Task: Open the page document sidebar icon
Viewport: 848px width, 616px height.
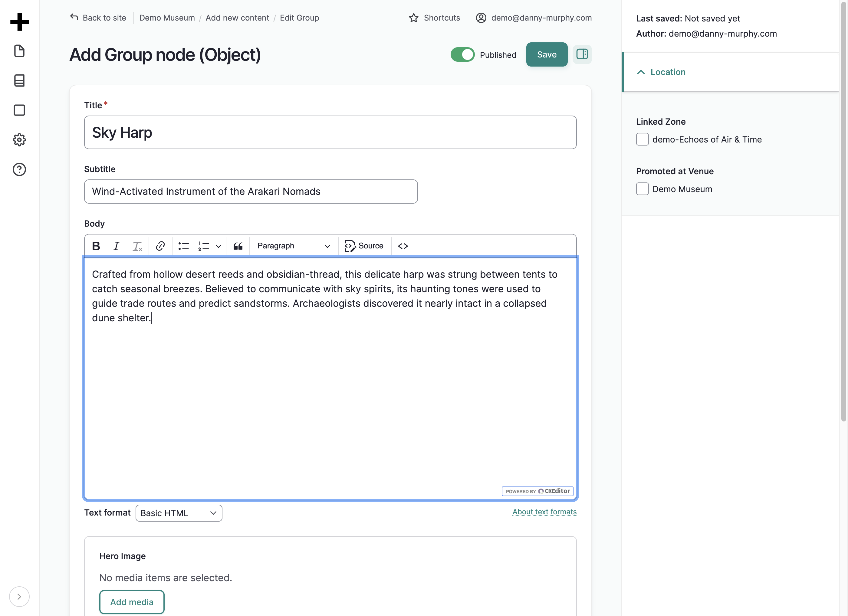Action: 19,51
